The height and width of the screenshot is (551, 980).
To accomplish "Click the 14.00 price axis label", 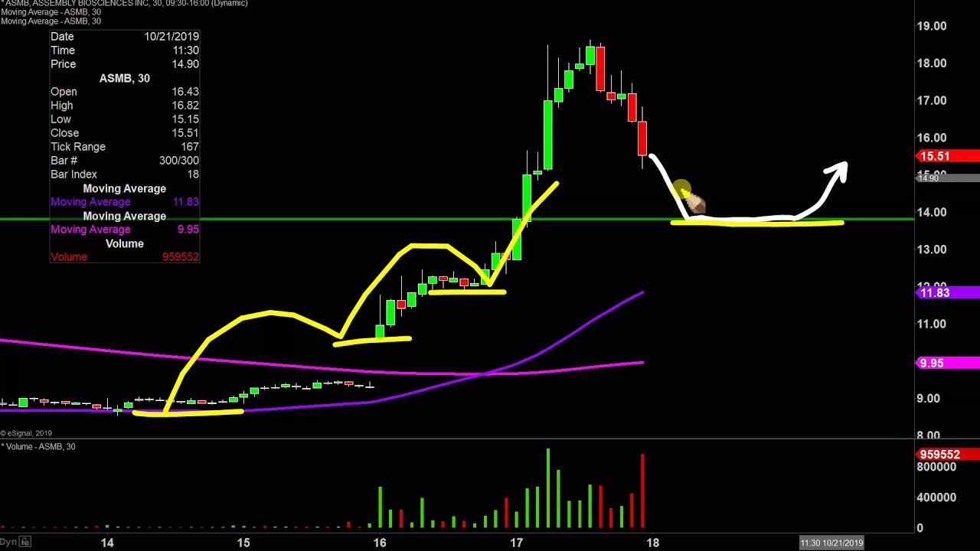I will (932, 212).
